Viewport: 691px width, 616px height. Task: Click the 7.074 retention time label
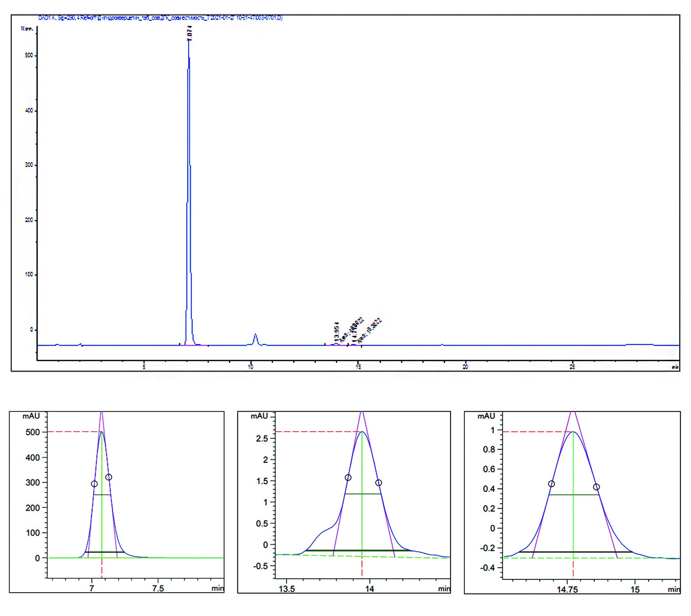tap(190, 33)
